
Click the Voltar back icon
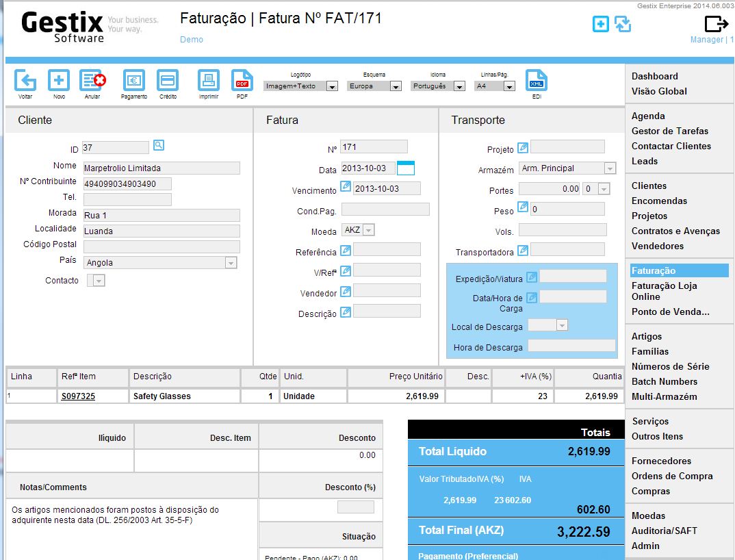(25, 81)
